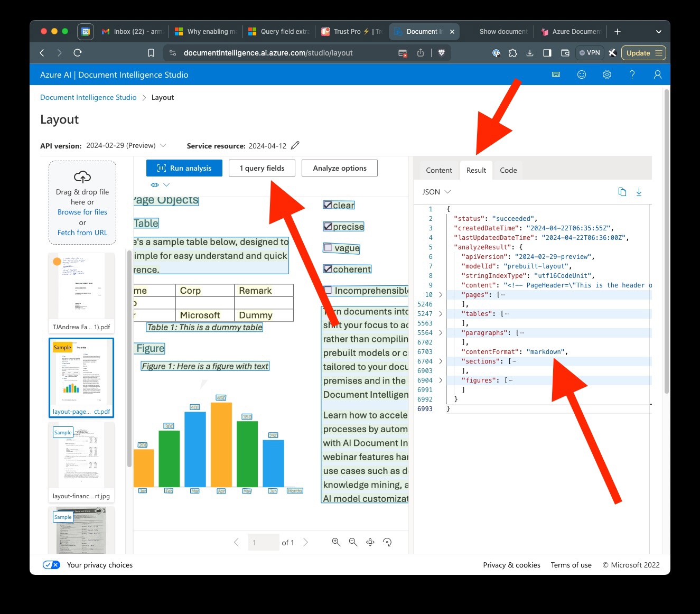
Task: Switch to the Content tab
Action: click(438, 170)
